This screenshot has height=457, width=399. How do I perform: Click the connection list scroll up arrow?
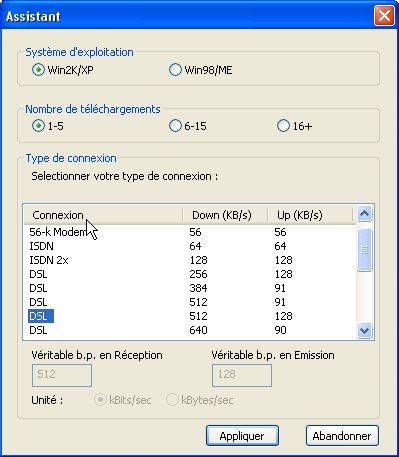364,213
